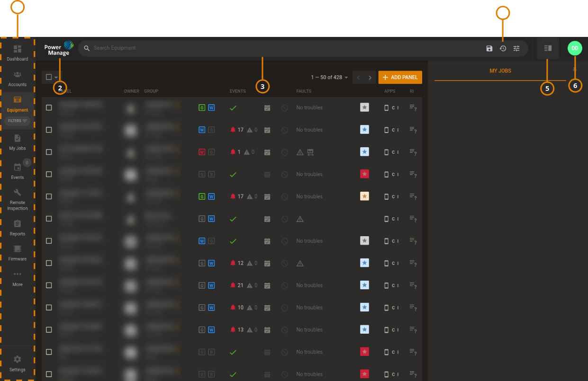
Task: Open advanced search filters icon
Action: (516, 48)
